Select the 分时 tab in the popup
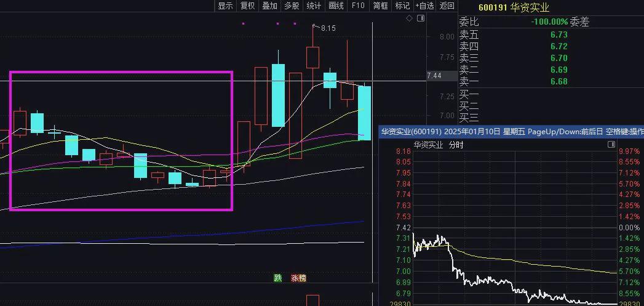The height and width of the screenshot is (306, 644). tap(456, 145)
